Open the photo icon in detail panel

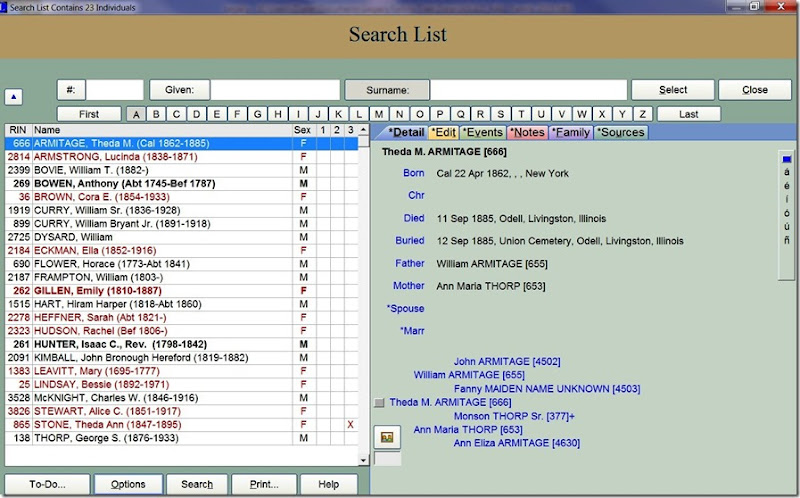point(387,437)
